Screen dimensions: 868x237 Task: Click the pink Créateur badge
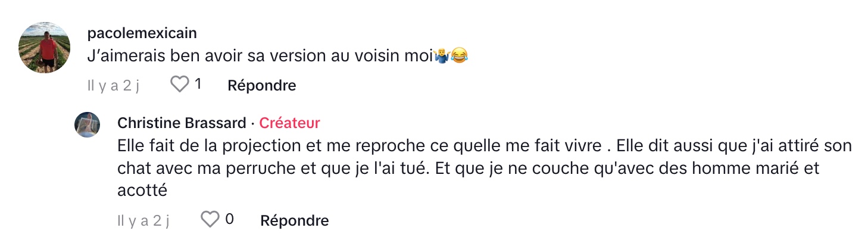click(x=289, y=123)
